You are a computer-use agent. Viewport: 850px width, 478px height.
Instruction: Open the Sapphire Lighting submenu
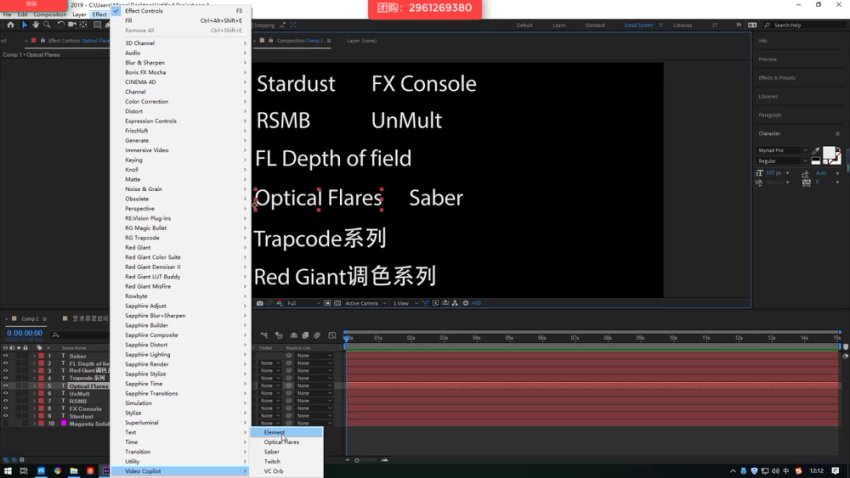click(179, 354)
